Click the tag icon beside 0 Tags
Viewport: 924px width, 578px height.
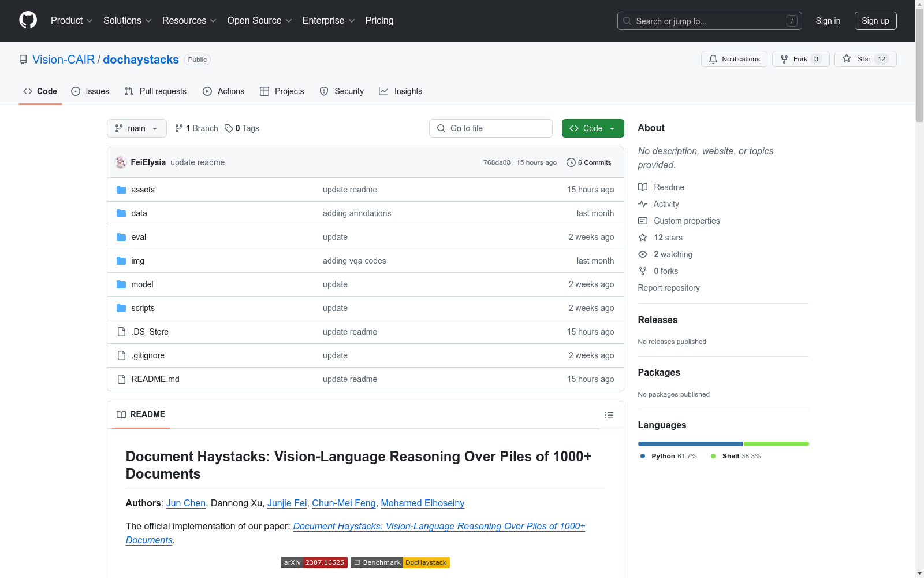229,128
